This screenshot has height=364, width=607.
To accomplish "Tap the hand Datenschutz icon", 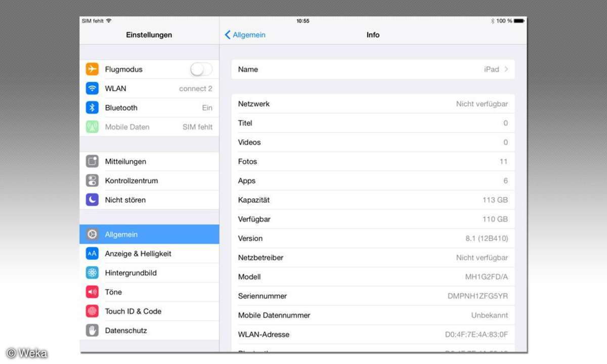I will click(x=92, y=330).
